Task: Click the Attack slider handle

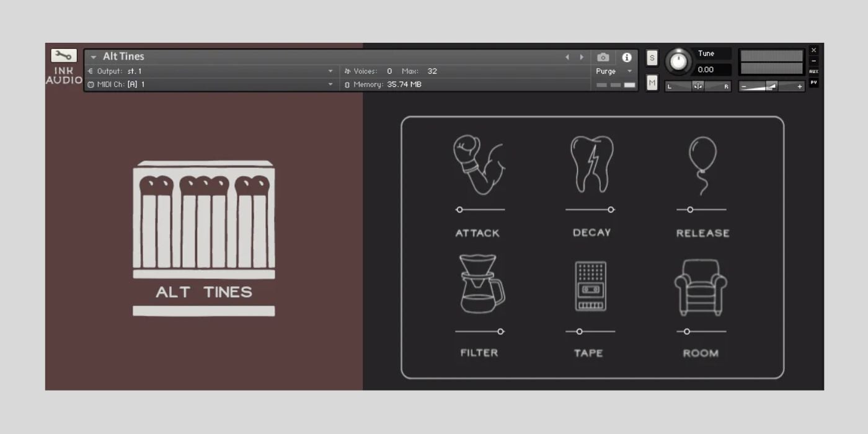Action: coord(460,210)
